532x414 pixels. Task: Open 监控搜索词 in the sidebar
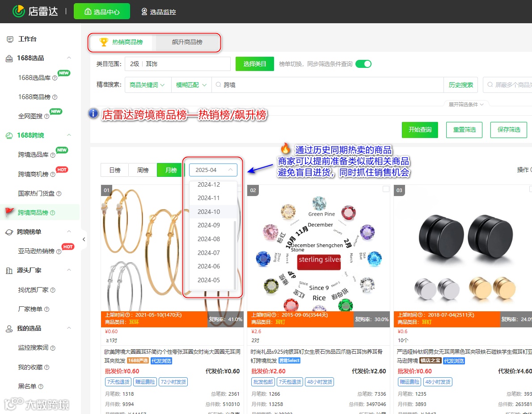(x=33, y=347)
